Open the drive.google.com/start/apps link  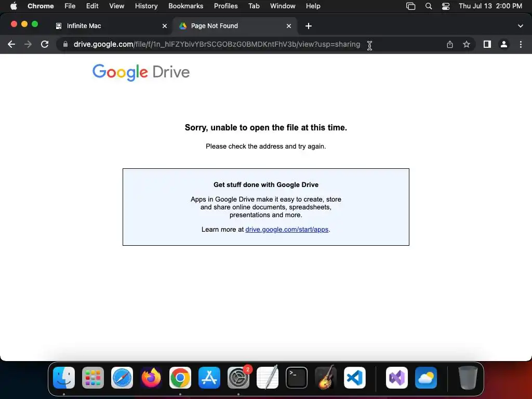(x=287, y=229)
